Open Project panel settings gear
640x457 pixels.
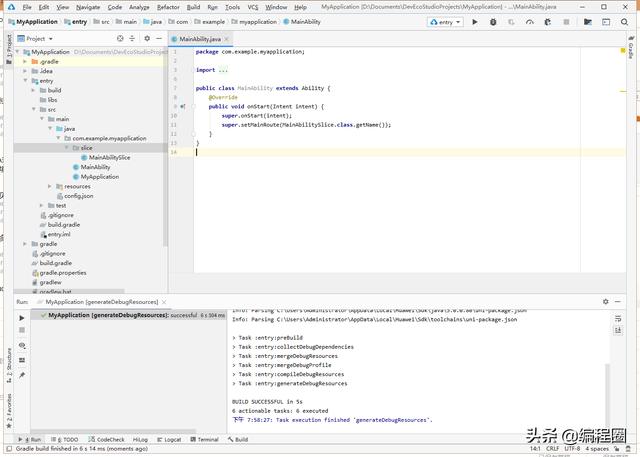click(147, 38)
